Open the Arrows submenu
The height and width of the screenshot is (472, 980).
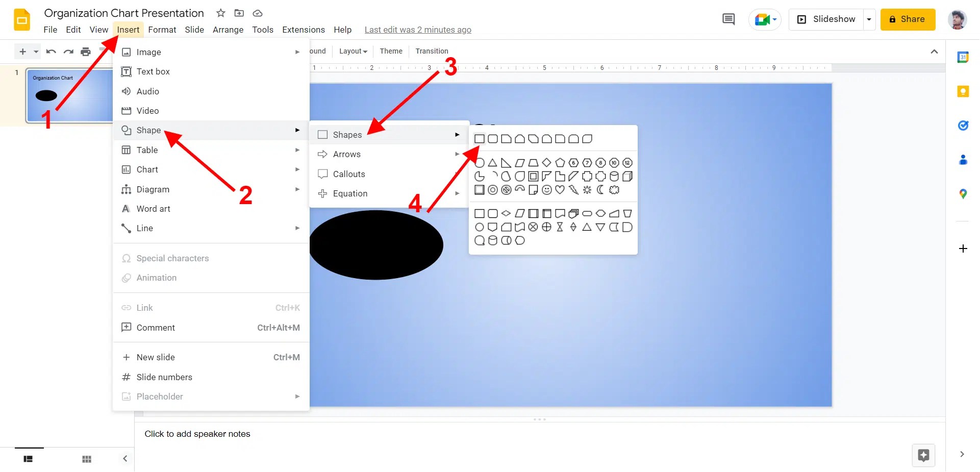click(347, 154)
